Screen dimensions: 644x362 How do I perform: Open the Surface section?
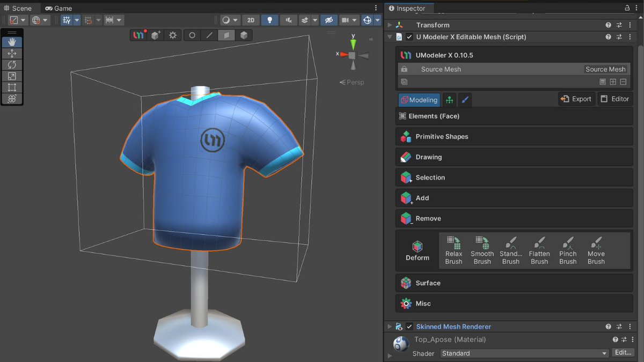tap(514, 283)
